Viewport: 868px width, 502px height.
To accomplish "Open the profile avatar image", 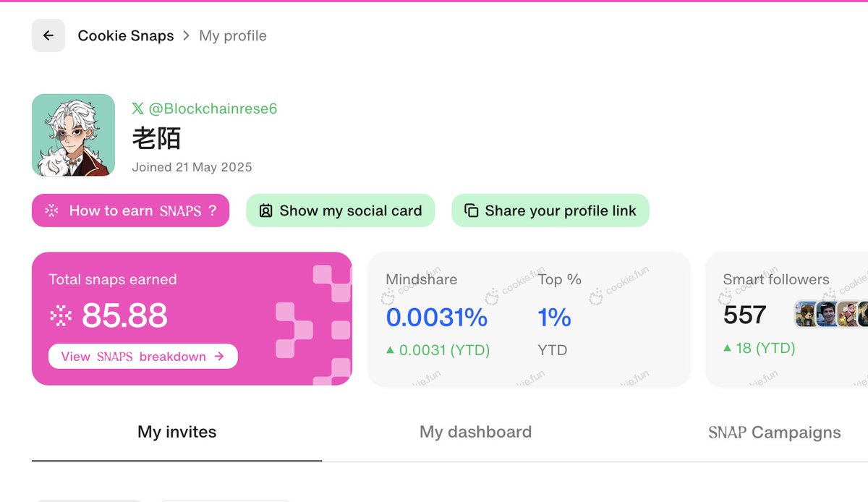I will click(73, 135).
